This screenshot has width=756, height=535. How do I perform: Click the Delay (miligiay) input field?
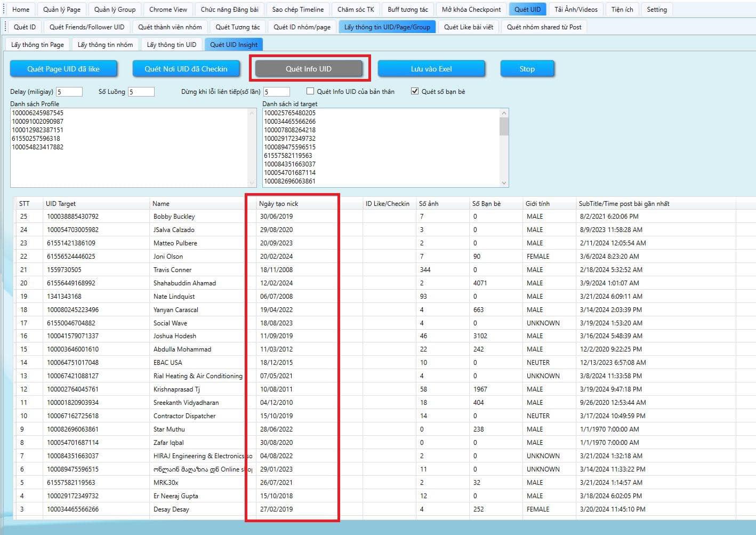pyautogui.click(x=69, y=92)
